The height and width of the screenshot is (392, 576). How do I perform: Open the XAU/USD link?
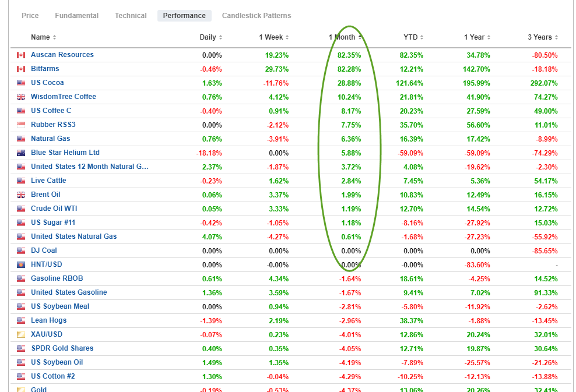click(x=47, y=334)
